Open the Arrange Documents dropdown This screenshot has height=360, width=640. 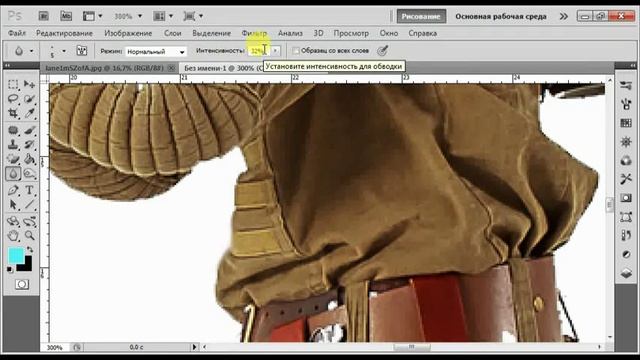coord(162,16)
